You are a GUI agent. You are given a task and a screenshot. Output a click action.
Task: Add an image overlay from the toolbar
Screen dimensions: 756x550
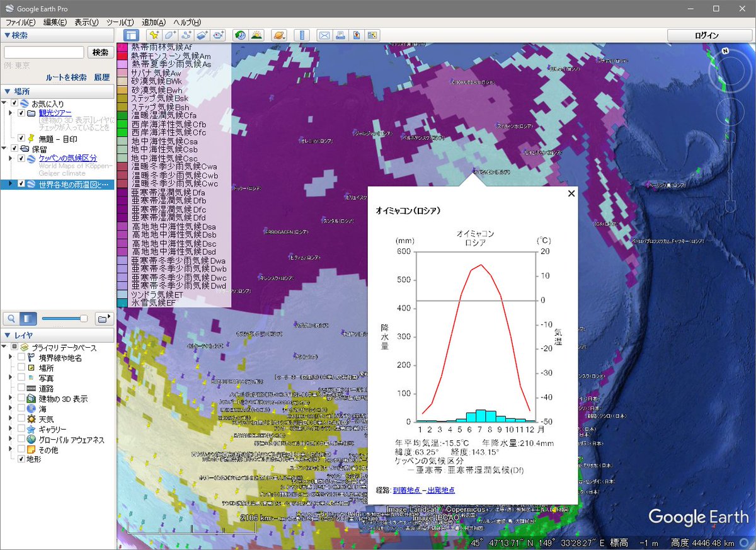tap(202, 35)
